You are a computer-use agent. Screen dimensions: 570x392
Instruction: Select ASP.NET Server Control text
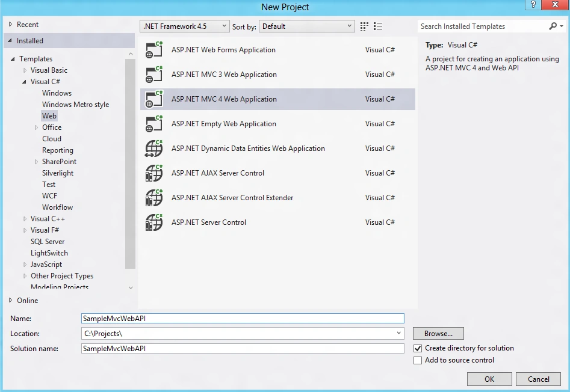[x=209, y=222]
